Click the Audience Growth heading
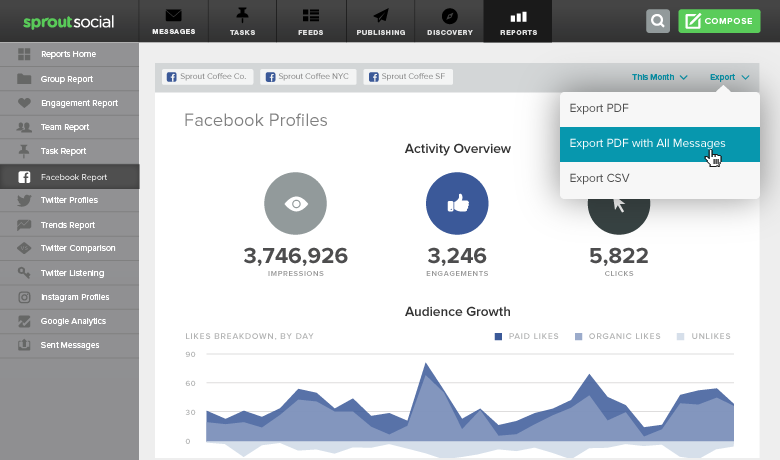Screen dimensions: 780x460 pyautogui.click(x=458, y=312)
